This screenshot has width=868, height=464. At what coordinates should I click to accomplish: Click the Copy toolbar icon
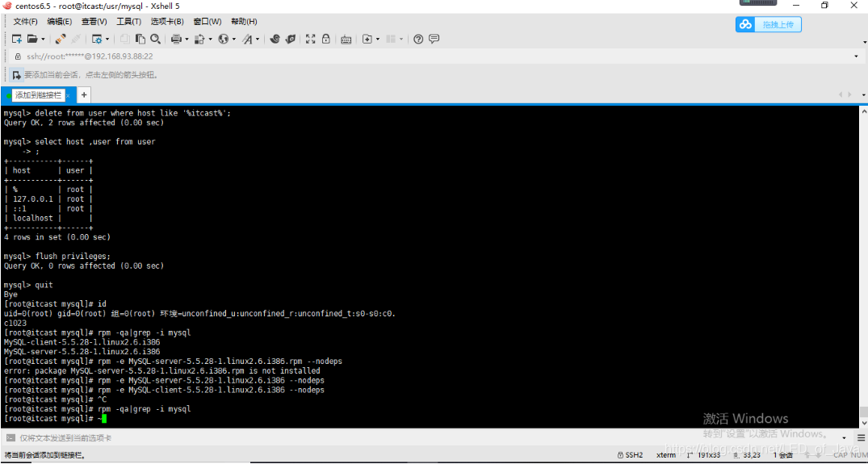[x=124, y=39]
